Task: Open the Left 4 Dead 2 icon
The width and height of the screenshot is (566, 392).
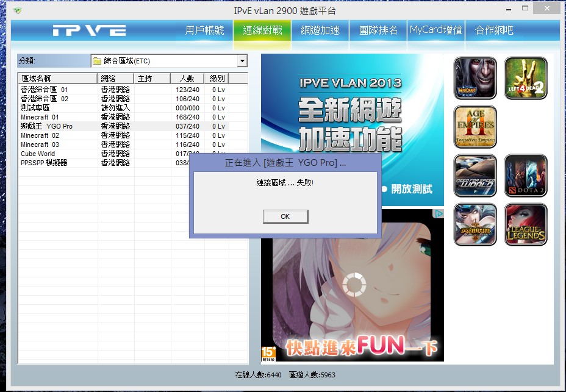Action: tap(526, 78)
